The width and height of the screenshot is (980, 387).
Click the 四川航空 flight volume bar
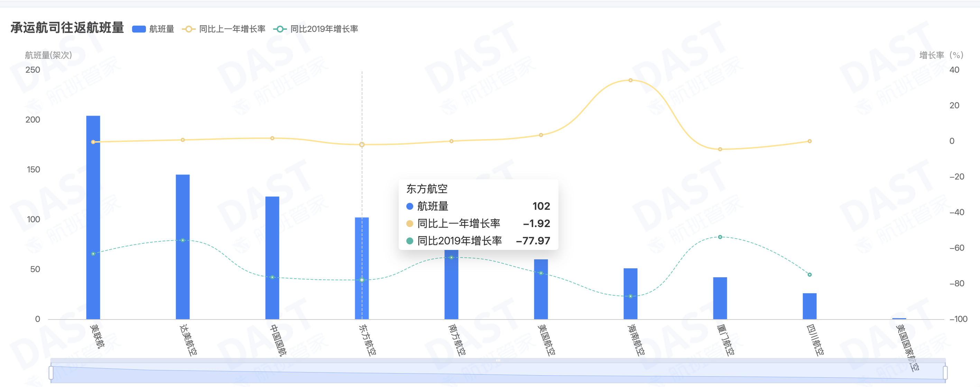click(810, 306)
